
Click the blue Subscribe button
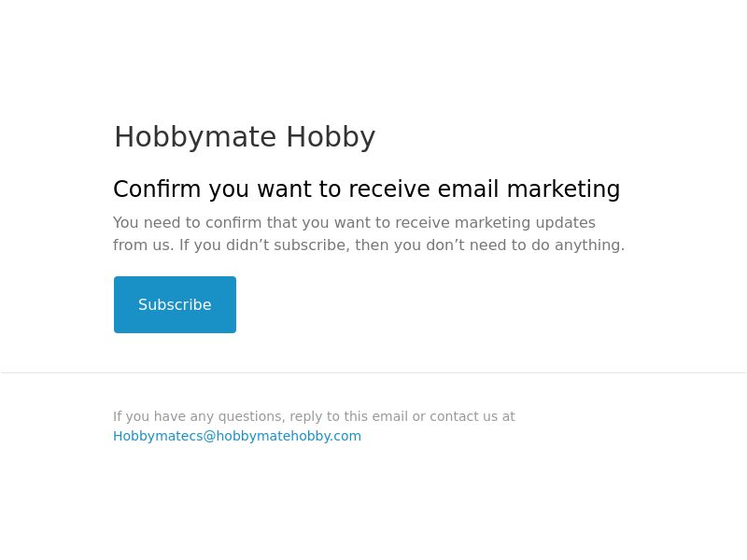(x=175, y=304)
